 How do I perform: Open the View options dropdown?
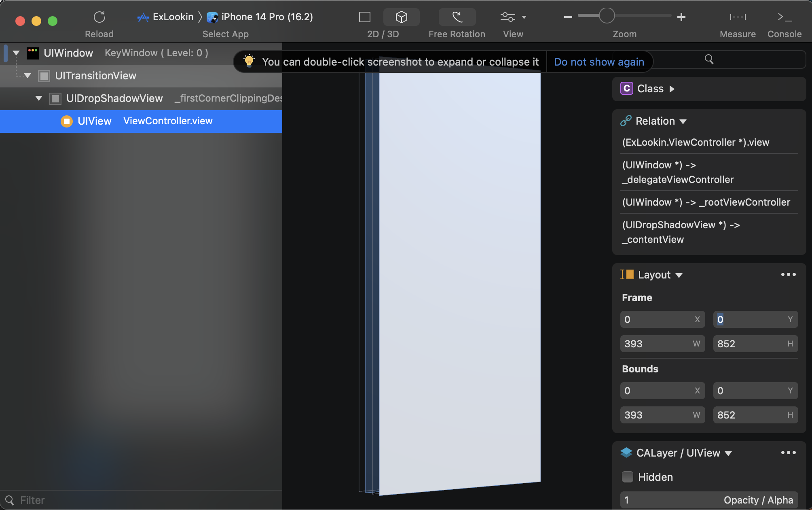click(x=513, y=17)
